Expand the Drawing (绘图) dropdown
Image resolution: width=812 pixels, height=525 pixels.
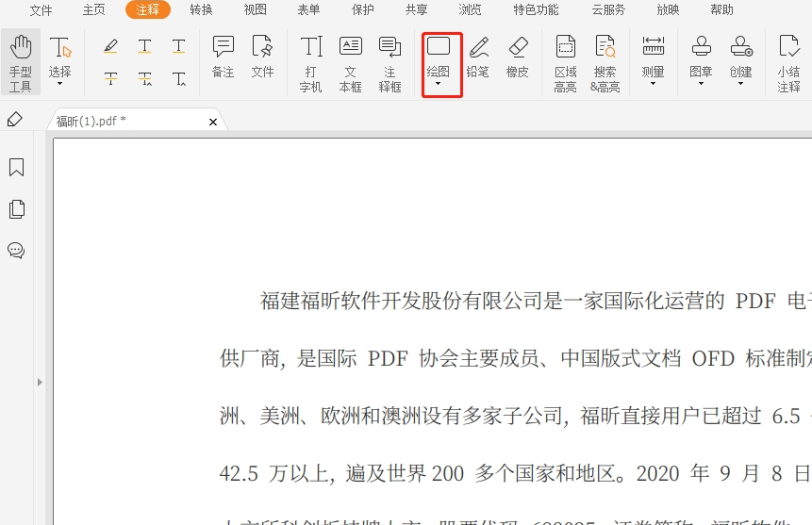(439, 85)
